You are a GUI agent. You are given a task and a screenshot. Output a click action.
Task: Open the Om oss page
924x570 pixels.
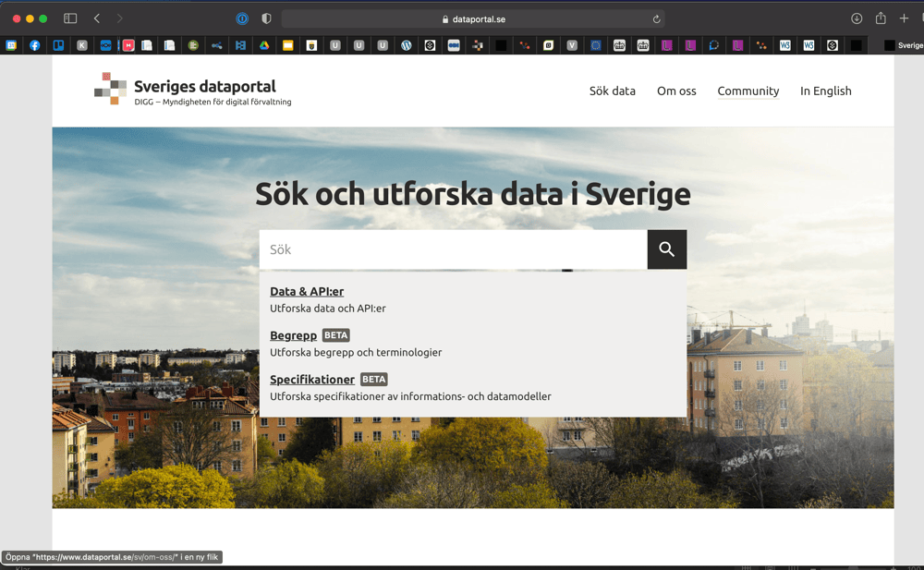tap(676, 91)
